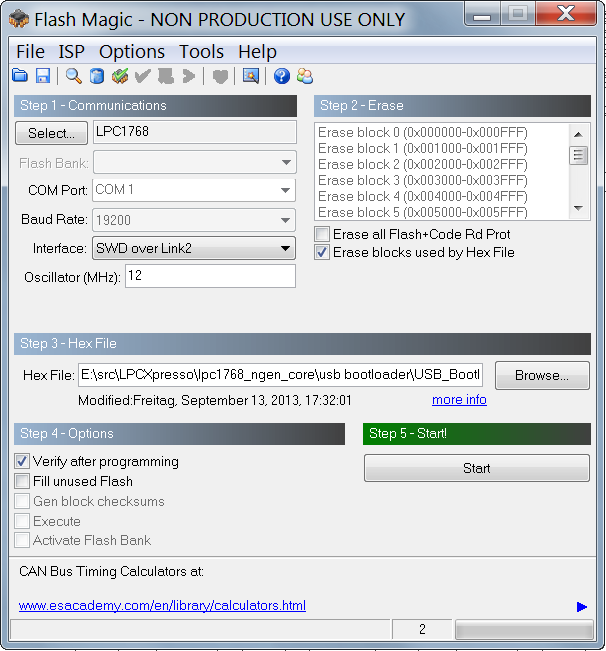Open the more info link
606x651 pixels.
tap(459, 399)
